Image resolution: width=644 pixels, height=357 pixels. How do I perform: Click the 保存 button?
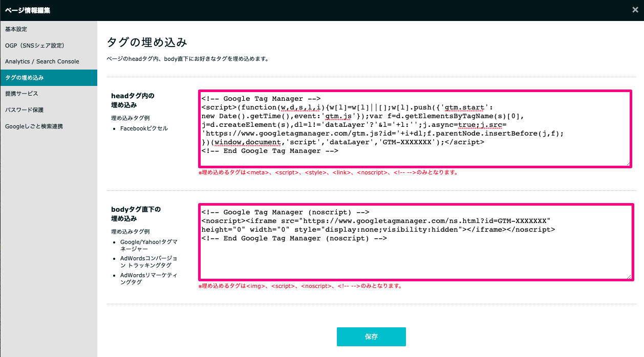(x=371, y=337)
